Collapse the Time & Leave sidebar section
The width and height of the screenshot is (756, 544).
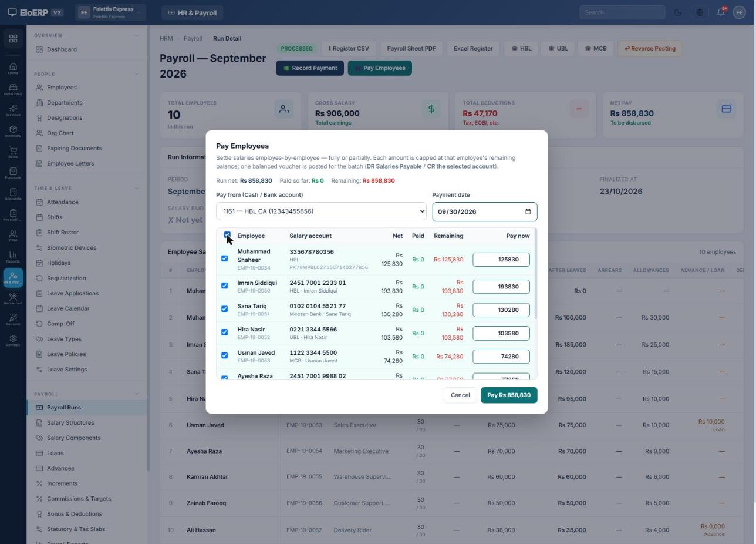[137, 188]
